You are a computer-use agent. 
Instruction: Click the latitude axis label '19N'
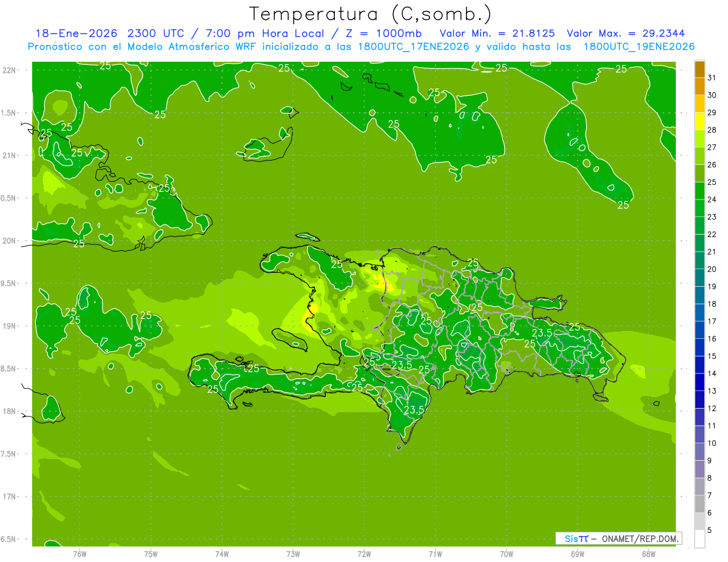[10, 326]
